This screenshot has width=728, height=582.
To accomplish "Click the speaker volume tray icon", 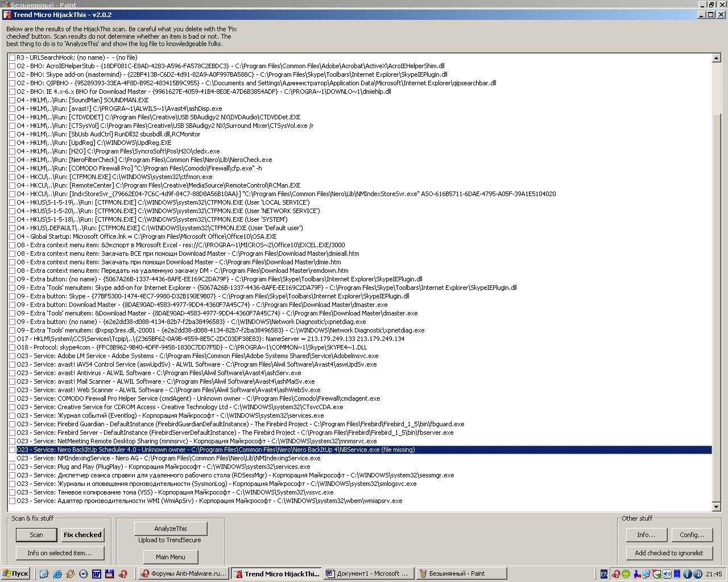I will click(x=667, y=574).
